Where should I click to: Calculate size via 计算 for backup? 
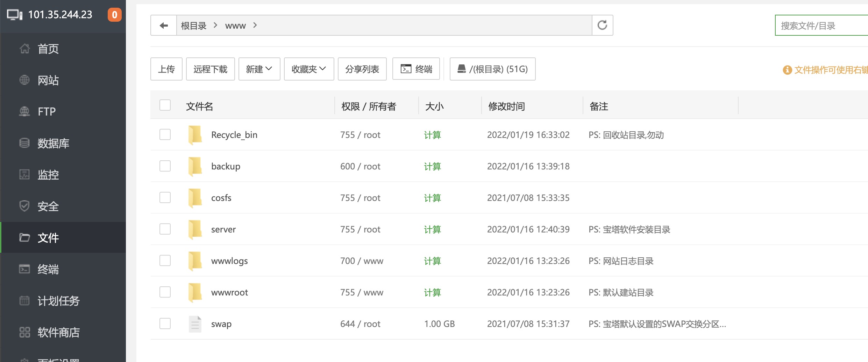click(432, 166)
